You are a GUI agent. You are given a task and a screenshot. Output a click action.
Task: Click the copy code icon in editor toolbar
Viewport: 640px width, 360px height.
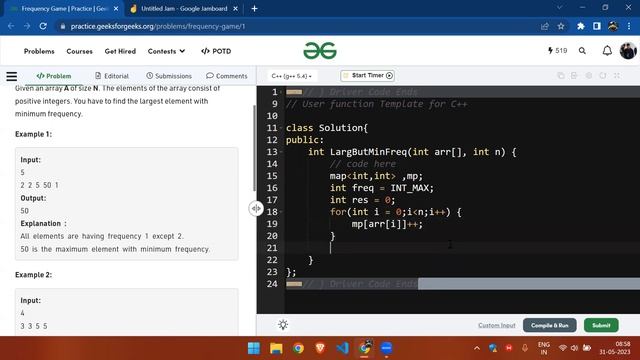(x=561, y=76)
